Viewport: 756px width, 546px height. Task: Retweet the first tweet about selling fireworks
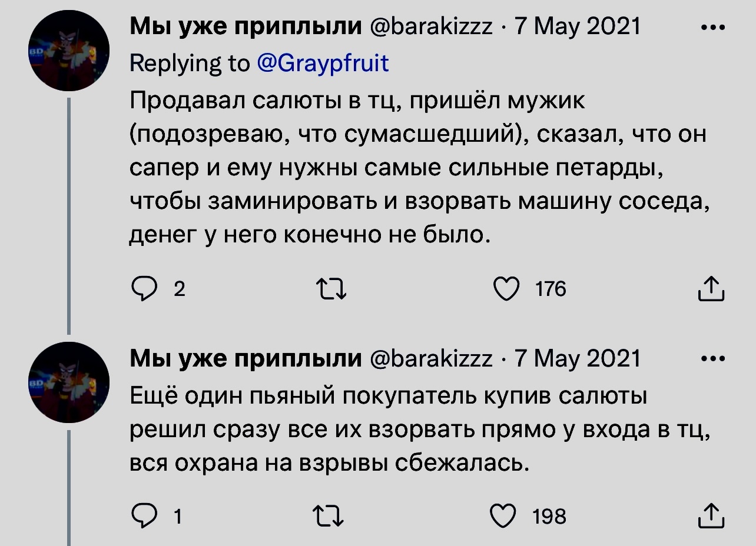331,289
